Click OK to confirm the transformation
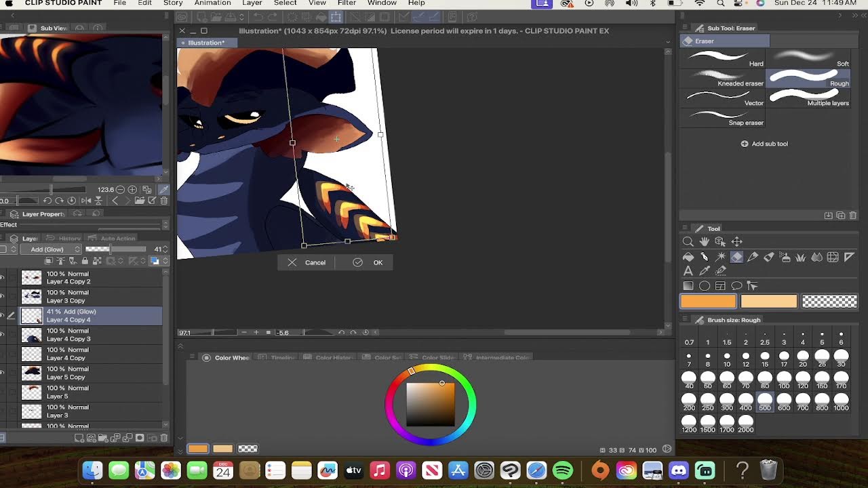Screen dimensions: 868x488 (368, 262)
